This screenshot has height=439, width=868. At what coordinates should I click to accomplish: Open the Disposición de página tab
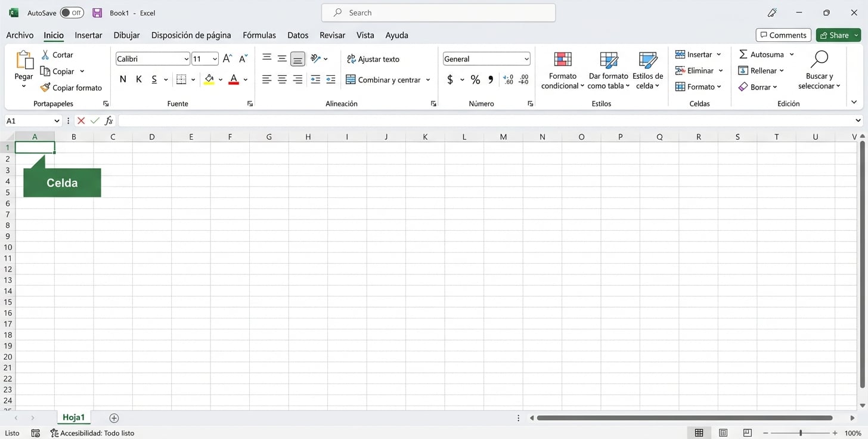coord(191,35)
